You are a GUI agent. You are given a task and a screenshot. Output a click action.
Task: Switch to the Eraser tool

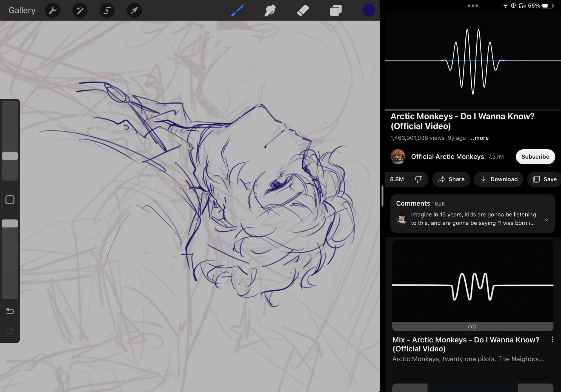tap(303, 10)
